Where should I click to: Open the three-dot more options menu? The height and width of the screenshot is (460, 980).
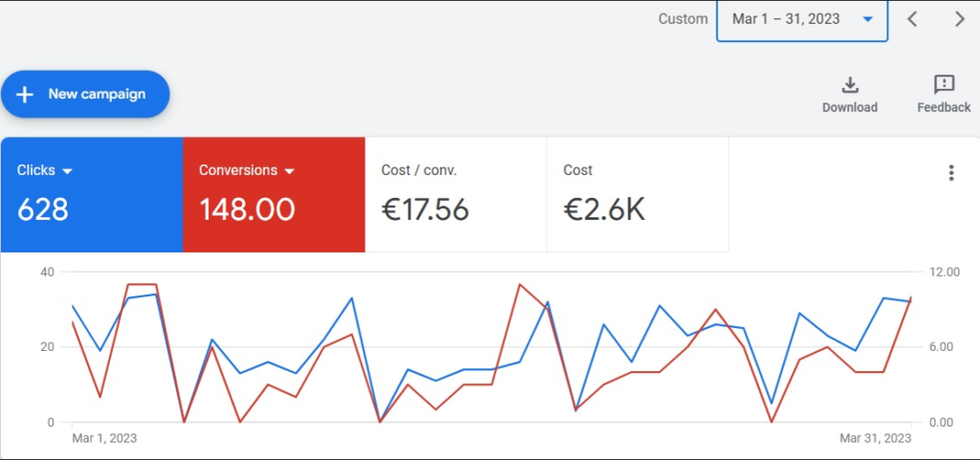tap(950, 173)
